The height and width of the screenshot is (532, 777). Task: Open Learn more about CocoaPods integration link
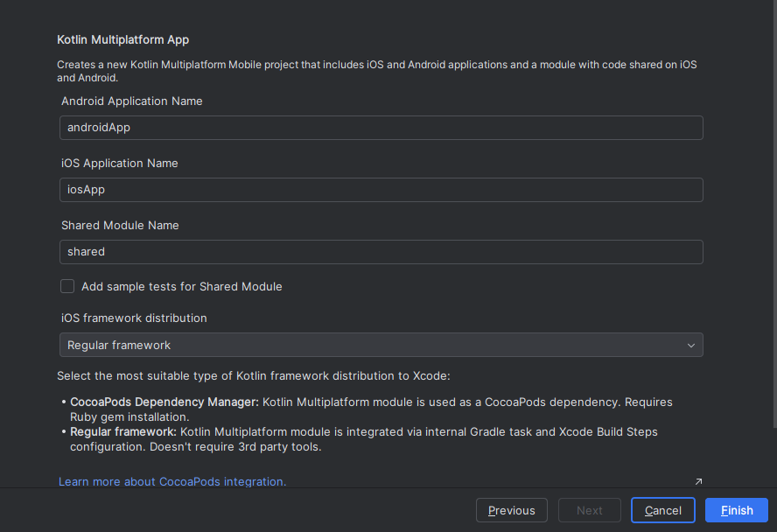click(x=172, y=481)
